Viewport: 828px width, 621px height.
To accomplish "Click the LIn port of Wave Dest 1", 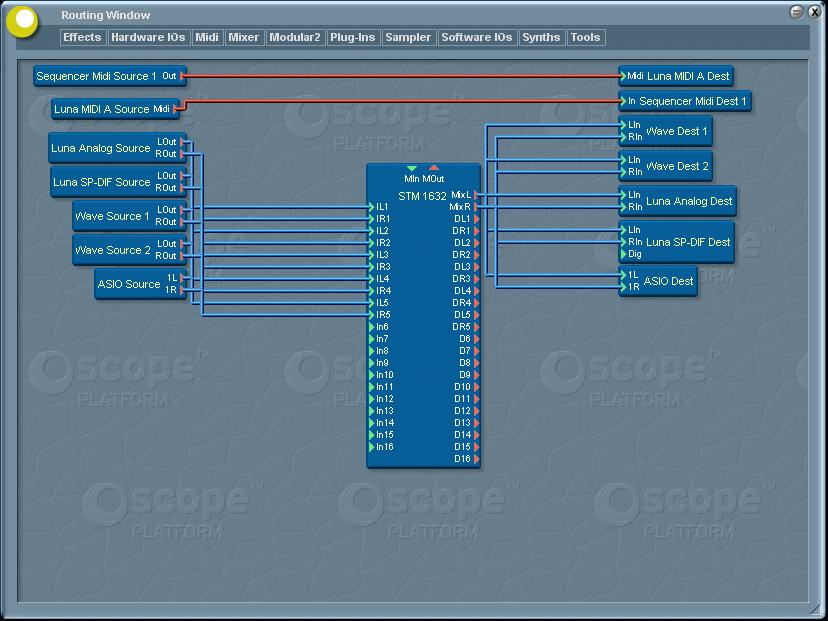I will (x=623, y=125).
